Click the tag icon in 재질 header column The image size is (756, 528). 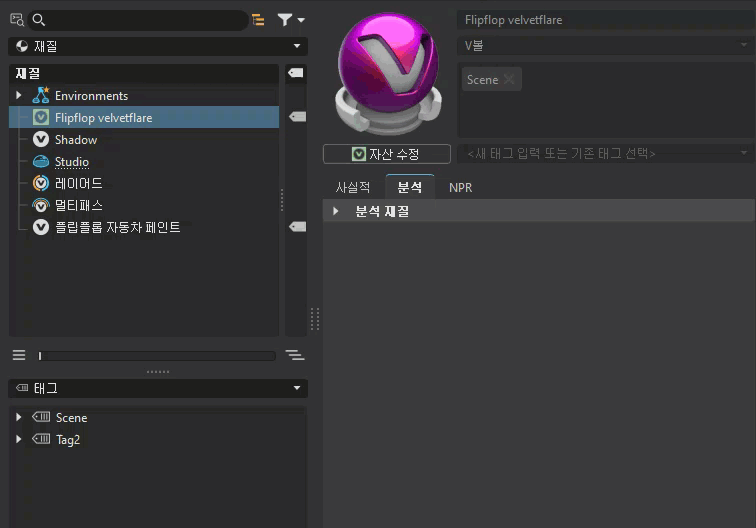click(296, 73)
